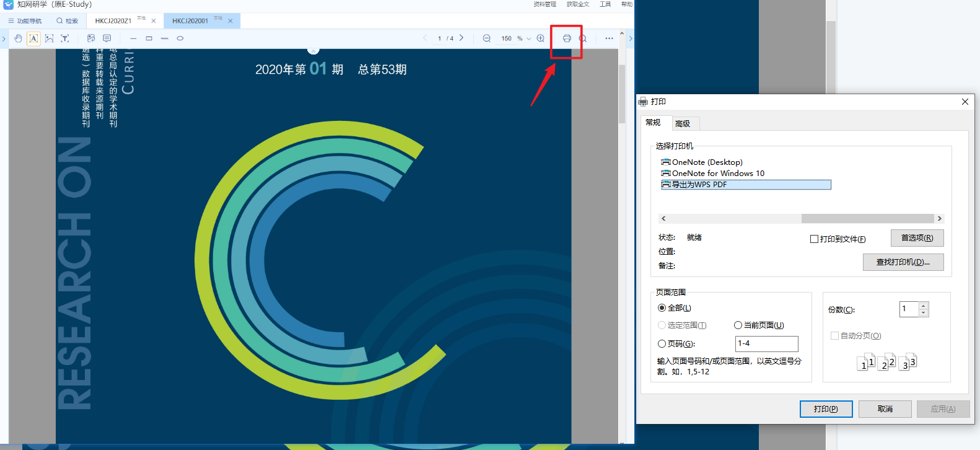This screenshot has height=450, width=980.
Task: Add a comment note annotation
Action: (107, 38)
